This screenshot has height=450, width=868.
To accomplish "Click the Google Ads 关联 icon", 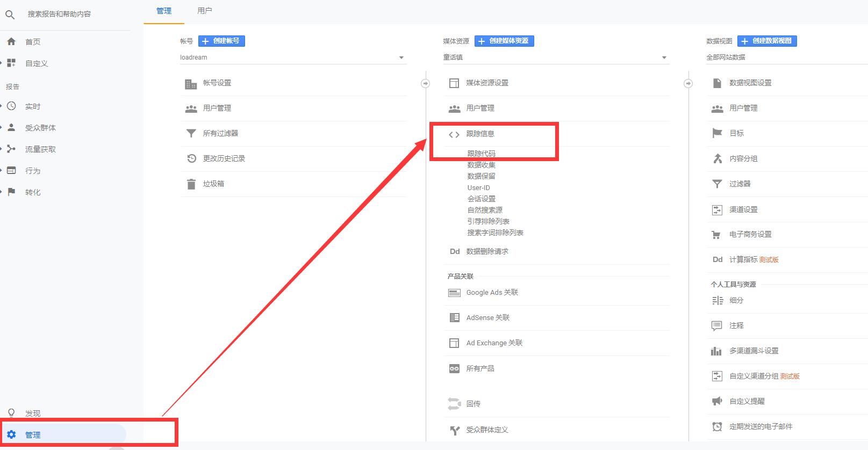I will click(x=454, y=293).
